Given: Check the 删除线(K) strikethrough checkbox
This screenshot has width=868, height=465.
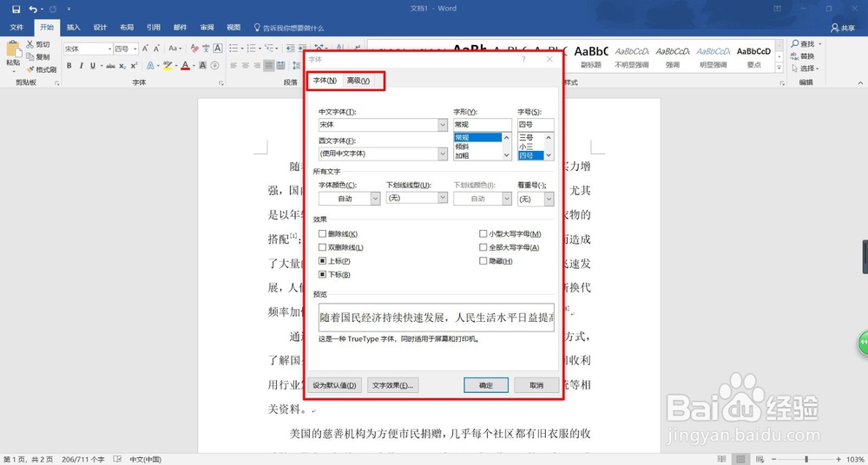Looking at the screenshot, I should tap(322, 234).
